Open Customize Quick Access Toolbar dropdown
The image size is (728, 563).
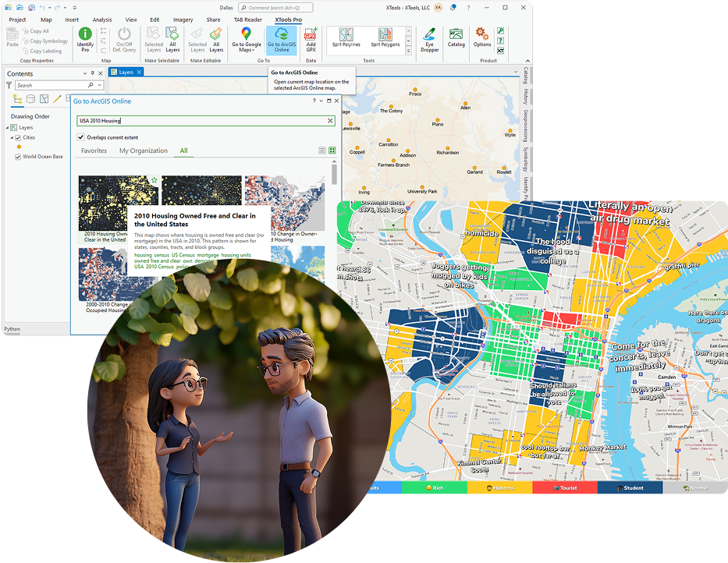tap(74, 8)
